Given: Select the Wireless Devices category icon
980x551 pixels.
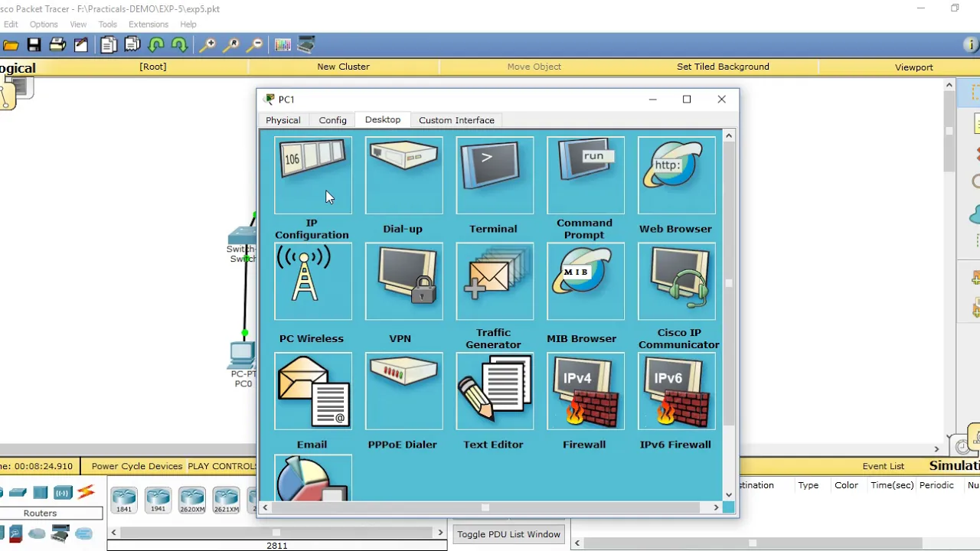Looking at the screenshot, I should pos(63,492).
